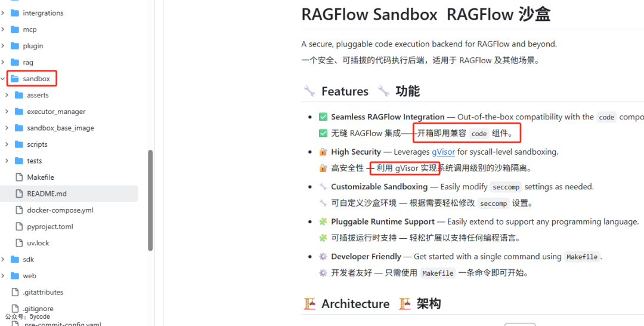Click the plugin folder icon

point(15,45)
